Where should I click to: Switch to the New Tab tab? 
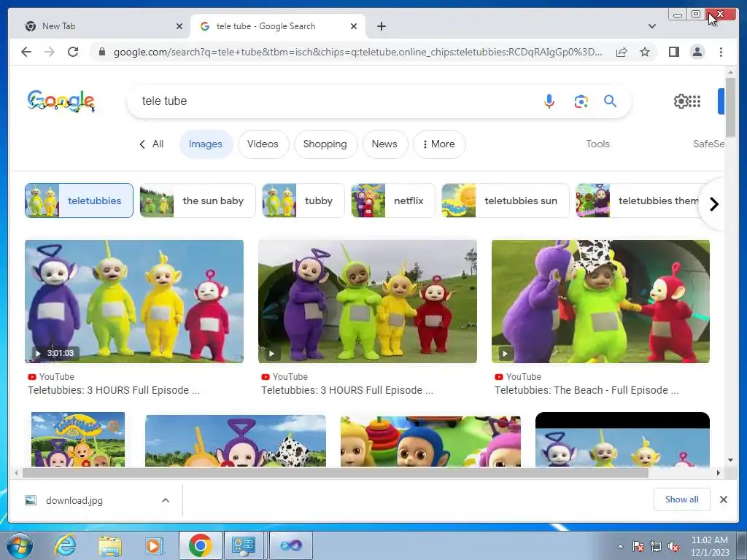coord(99,26)
